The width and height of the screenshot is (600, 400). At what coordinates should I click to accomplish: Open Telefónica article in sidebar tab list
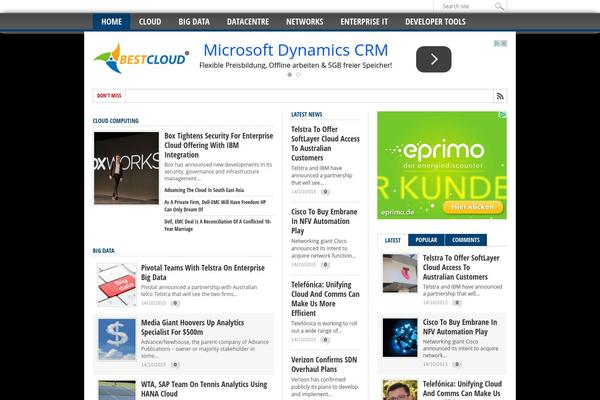462,389
